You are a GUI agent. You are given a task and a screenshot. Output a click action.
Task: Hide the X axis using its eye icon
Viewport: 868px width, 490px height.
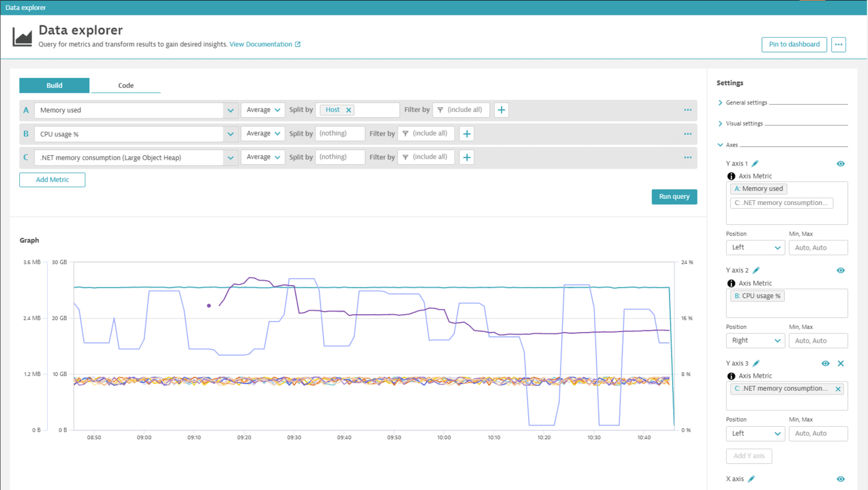(841, 478)
